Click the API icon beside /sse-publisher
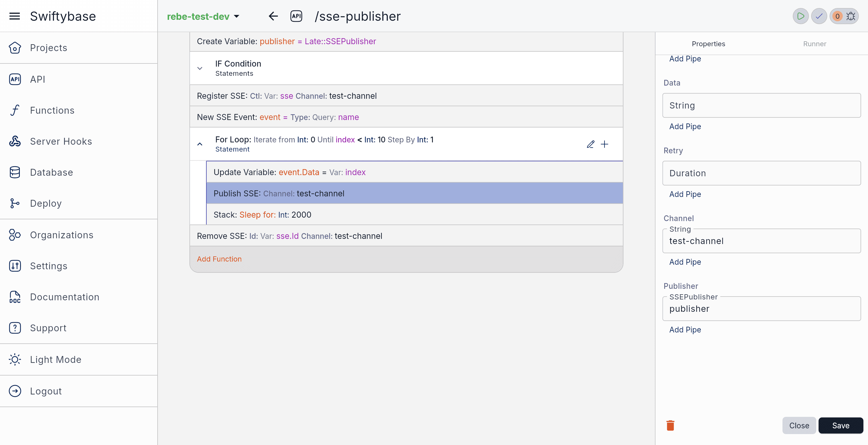The height and width of the screenshot is (445, 868). (296, 16)
